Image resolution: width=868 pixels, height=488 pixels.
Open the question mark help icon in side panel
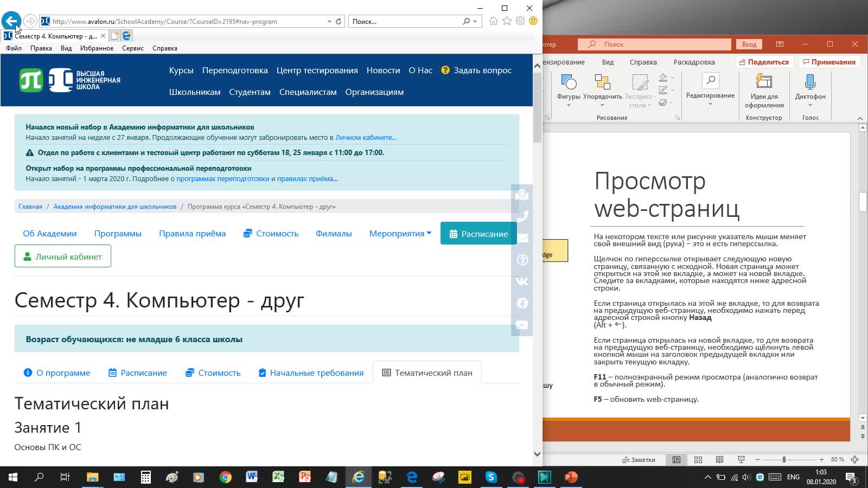(x=522, y=260)
